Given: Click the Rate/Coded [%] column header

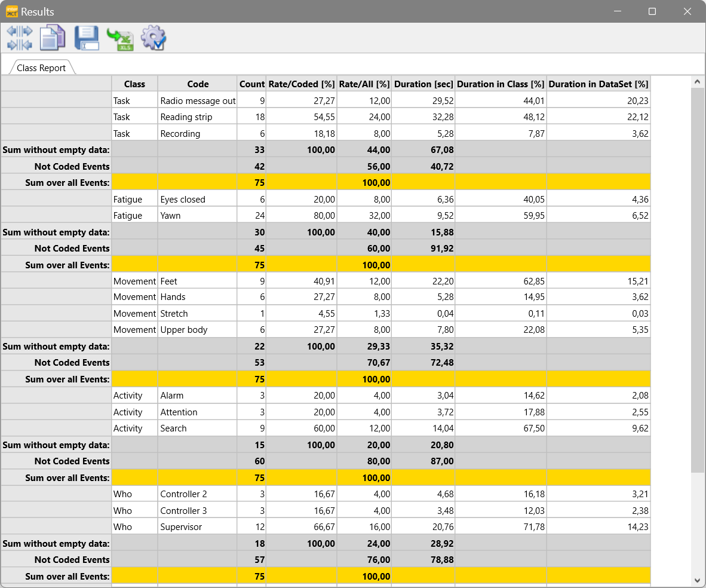Looking at the screenshot, I should point(302,84).
